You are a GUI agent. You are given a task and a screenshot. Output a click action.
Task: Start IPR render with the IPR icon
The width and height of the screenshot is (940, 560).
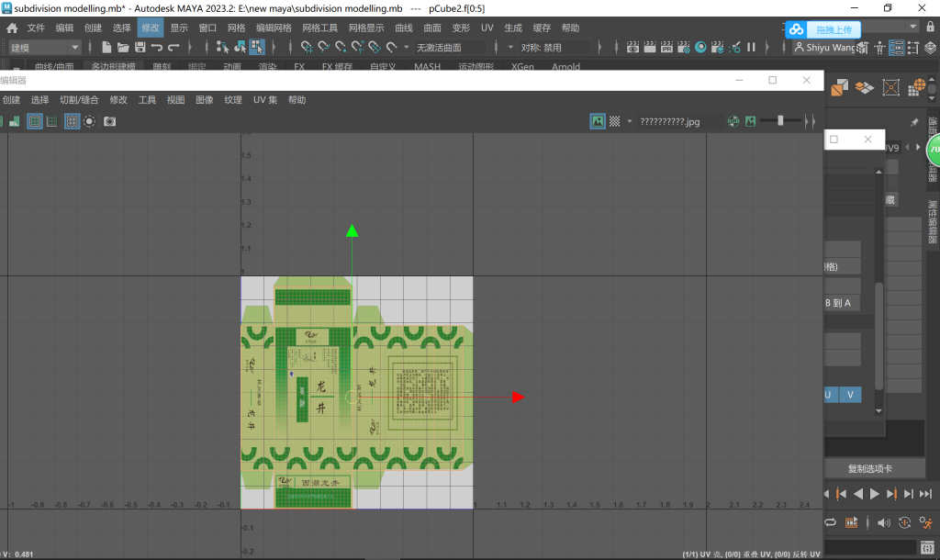coord(666,48)
